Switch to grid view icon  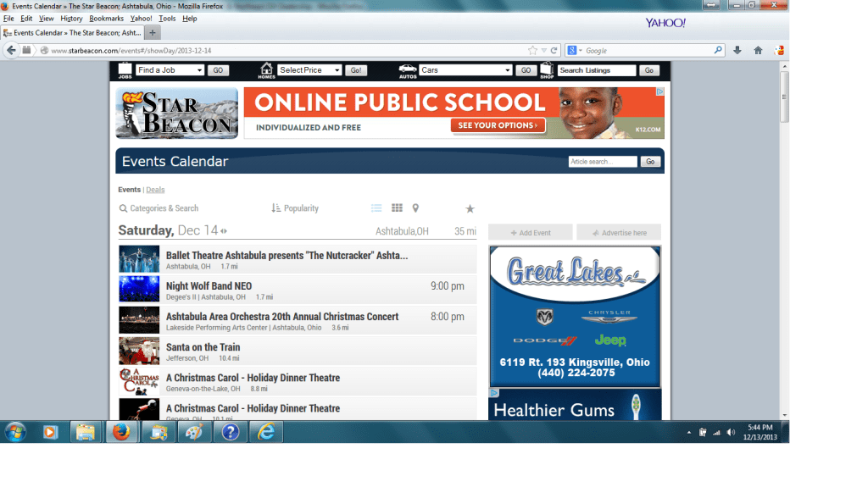[397, 208]
